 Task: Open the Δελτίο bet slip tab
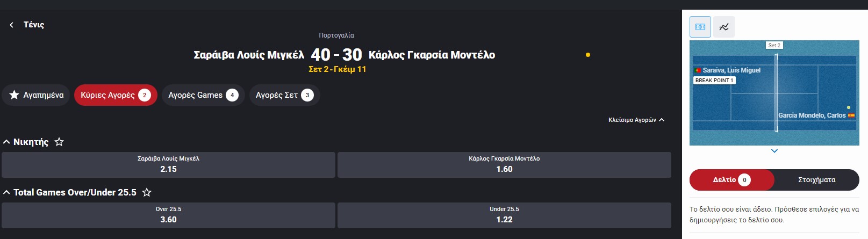click(x=731, y=180)
